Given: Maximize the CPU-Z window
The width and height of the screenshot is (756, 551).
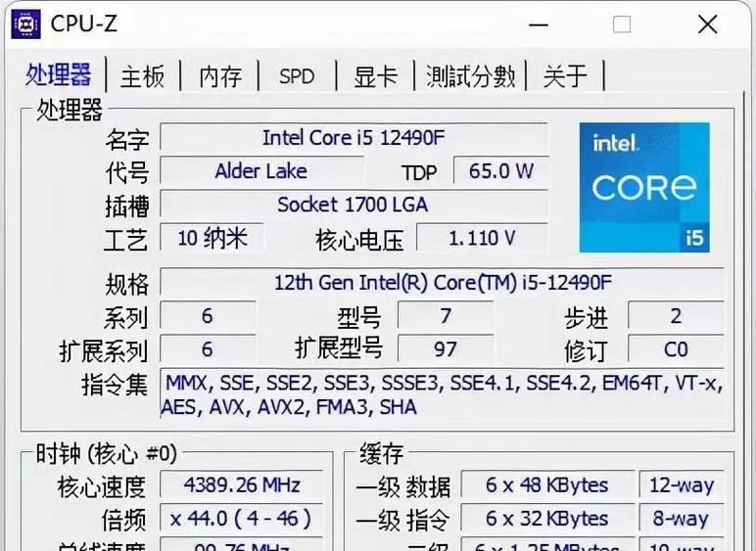Looking at the screenshot, I should coord(622,24).
